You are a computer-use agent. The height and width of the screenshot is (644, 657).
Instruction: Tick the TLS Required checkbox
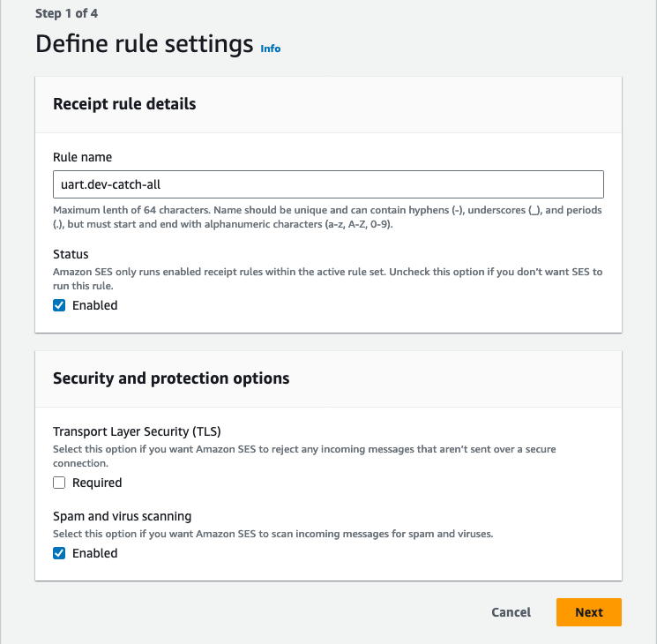(59, 483)
